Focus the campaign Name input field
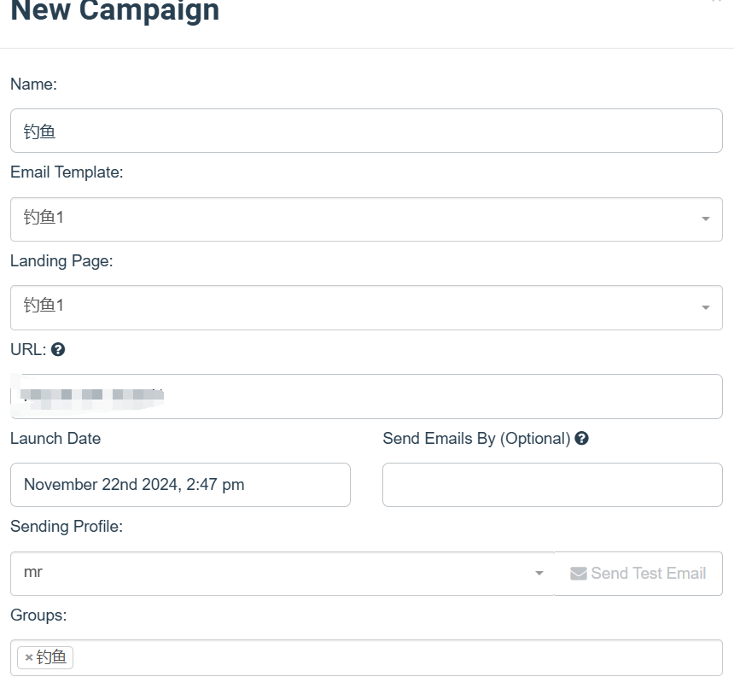 [366, 131]
